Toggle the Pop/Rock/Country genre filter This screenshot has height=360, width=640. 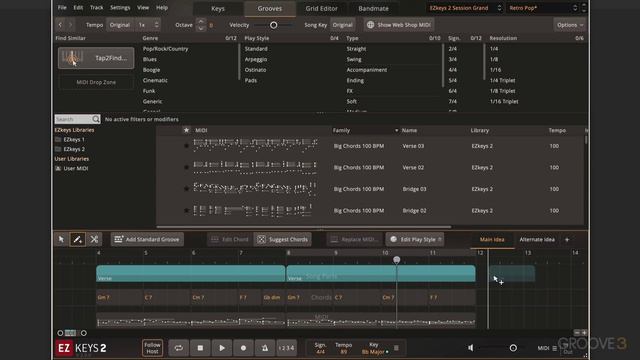[165, 49]
